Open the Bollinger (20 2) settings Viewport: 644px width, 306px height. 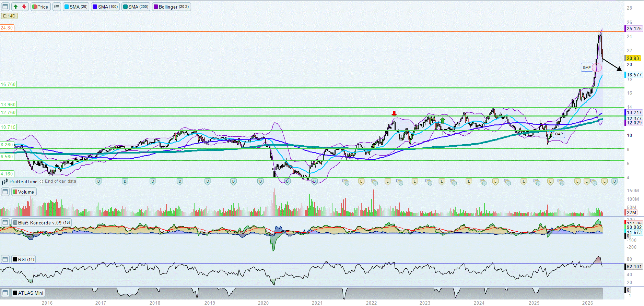click(171, 7)
